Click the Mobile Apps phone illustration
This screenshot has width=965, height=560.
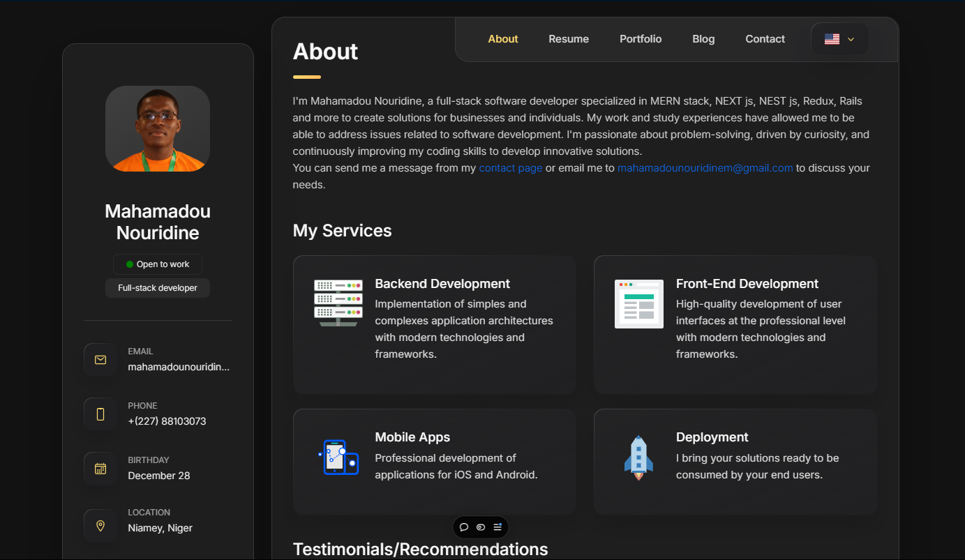click(338, 457)
